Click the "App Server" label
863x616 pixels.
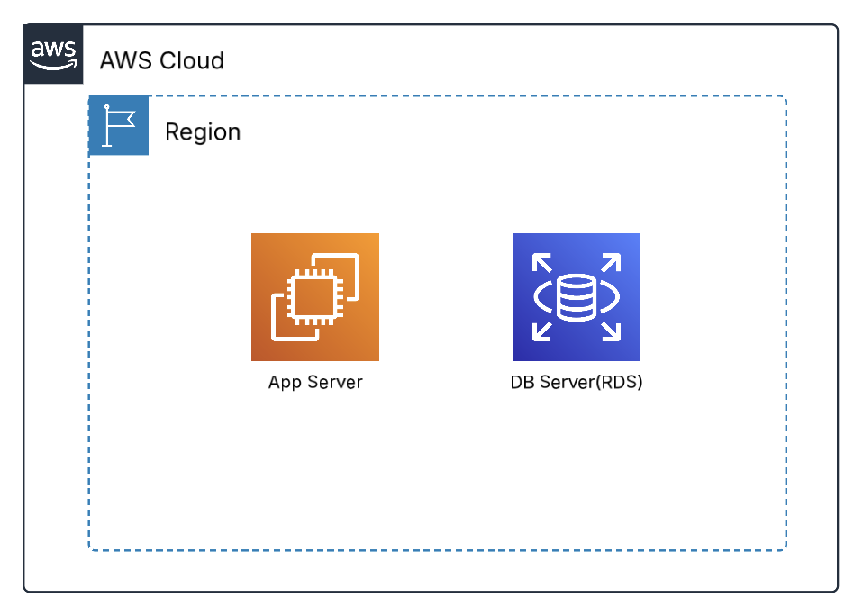(315, 382)
